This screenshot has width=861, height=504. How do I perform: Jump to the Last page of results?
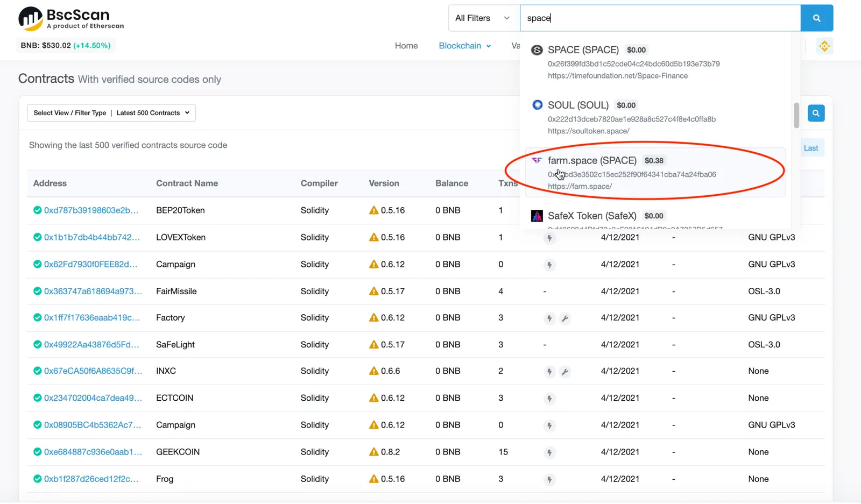[811, 148]
